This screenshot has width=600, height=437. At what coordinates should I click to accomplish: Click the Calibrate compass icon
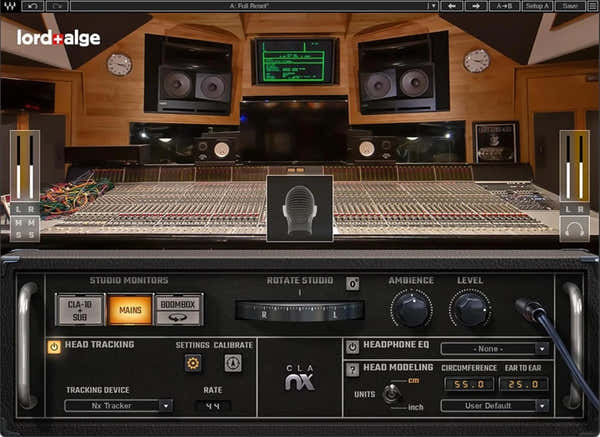233,363
